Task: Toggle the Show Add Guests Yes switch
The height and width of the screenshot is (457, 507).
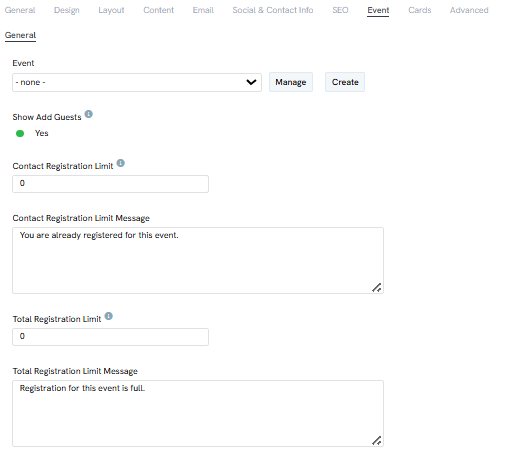Action: (20, 134)
